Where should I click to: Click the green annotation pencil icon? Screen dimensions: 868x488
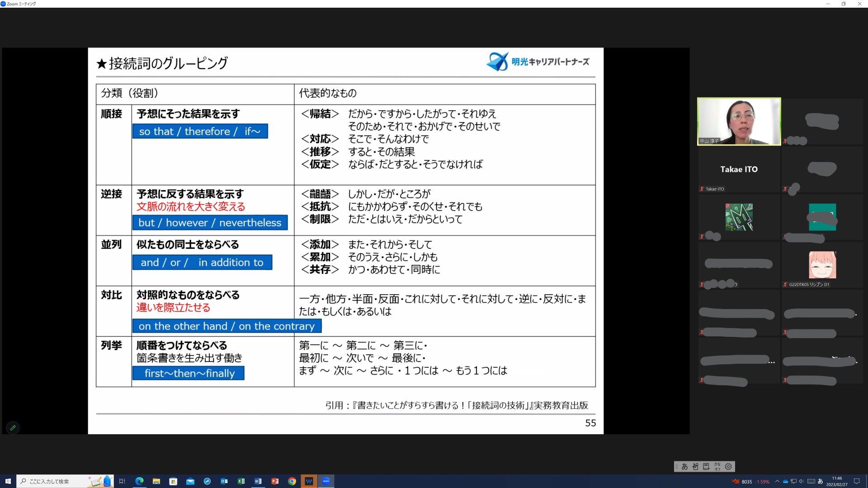pos(13,427)
